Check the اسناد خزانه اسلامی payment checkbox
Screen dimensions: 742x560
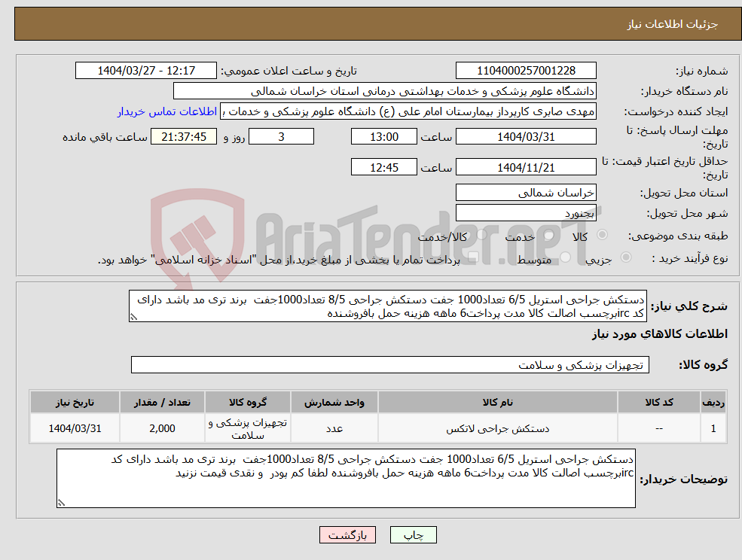click(472, 255)
